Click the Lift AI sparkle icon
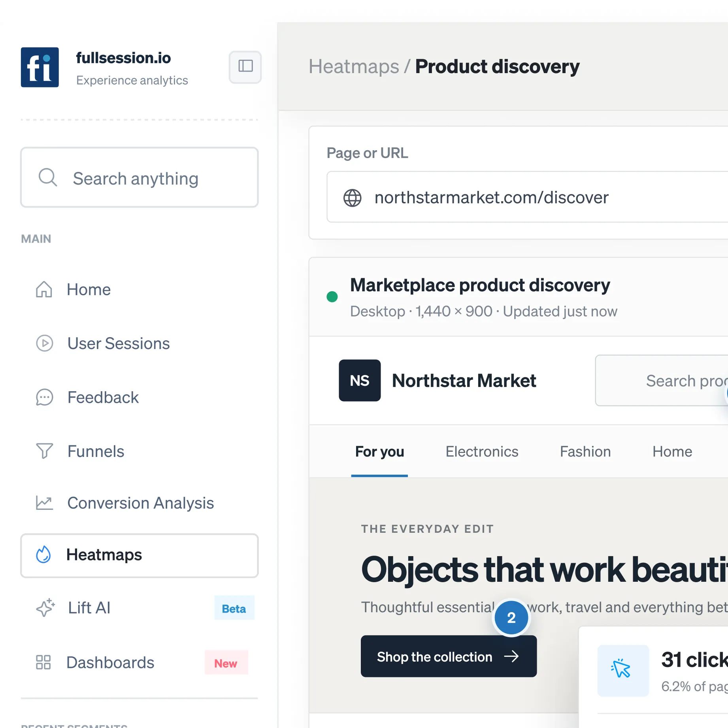728x728 pixels. (x=45, y=607)
